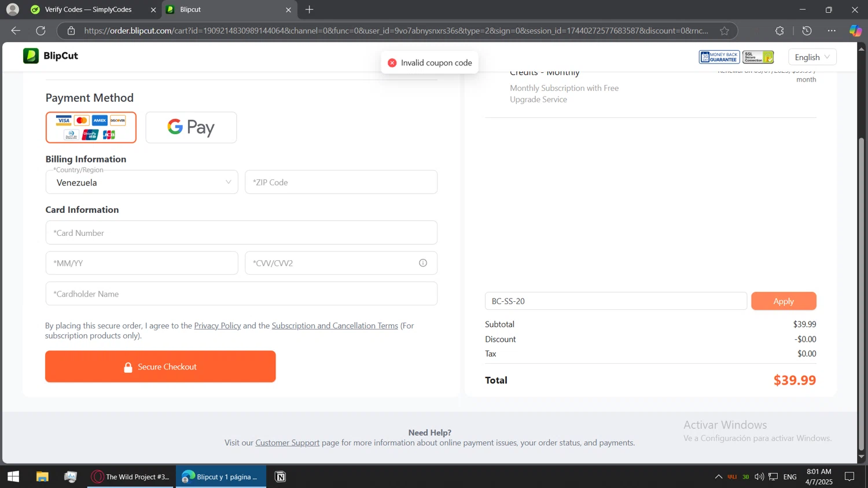Screen dimensions: 868x488
Task: Click the SSL Secure Connection badge
Action: 758,57
